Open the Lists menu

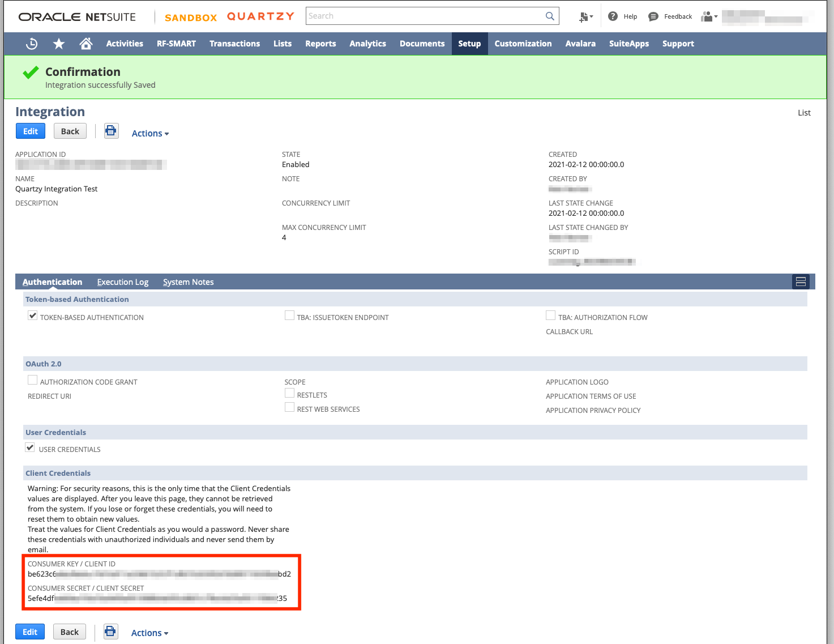283,44
